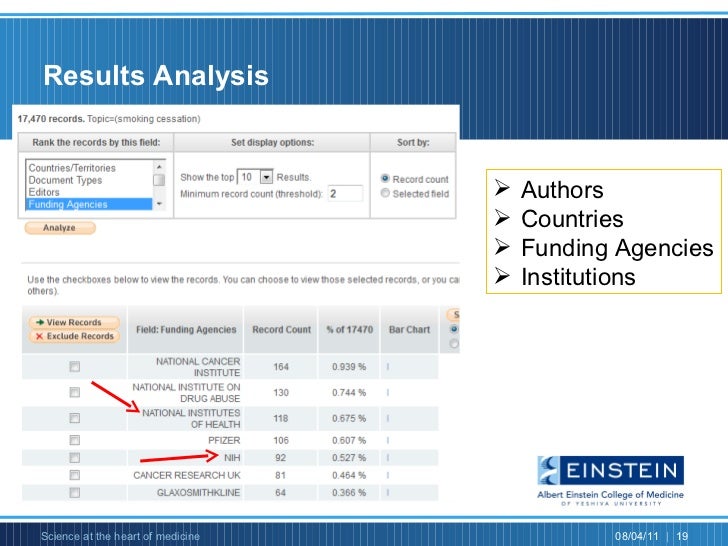The height and width of the screenshot is (546, 728).
Task: Click the '% of 17470' column header
Action: point(349,330)
